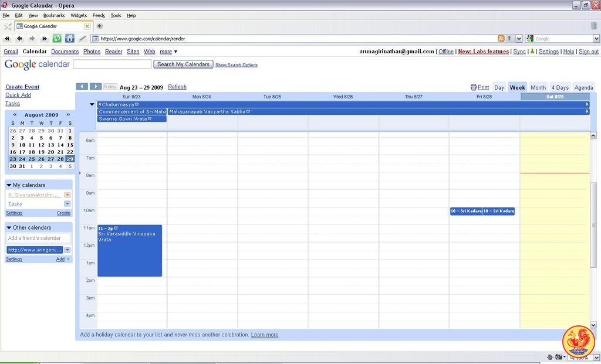Click the Learn more holiday calendar link
This screenshot has height=364, width=601.
(x=265, y=335)
